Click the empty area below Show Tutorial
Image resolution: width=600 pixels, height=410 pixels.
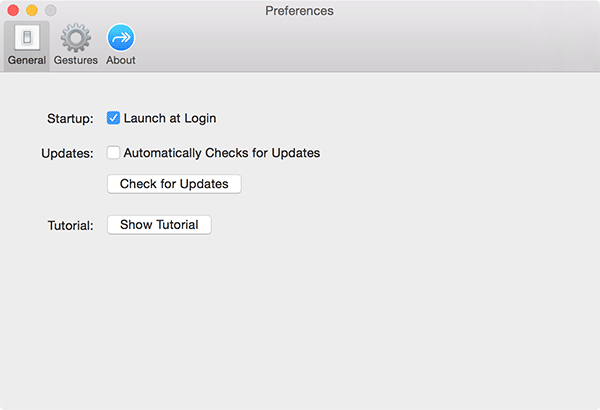point(300,320)
